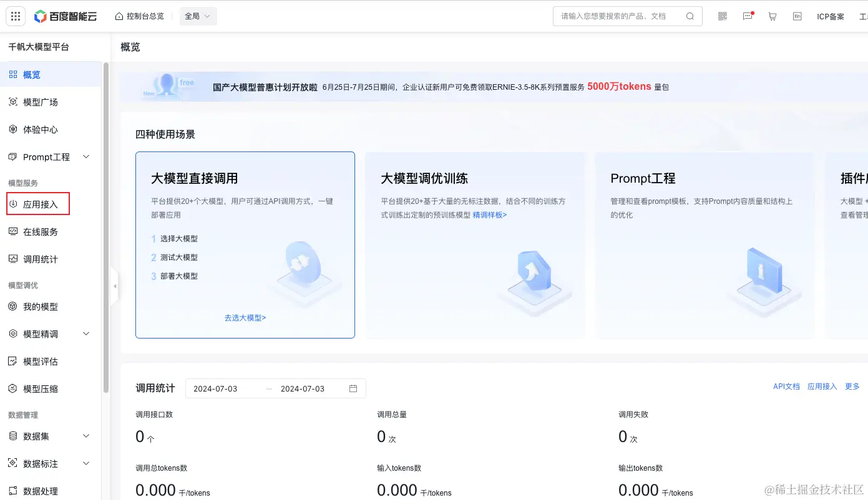Click the 模型精调 sidebar icon
The height and width of the screenshot is (500, 868).
point(12,334)
